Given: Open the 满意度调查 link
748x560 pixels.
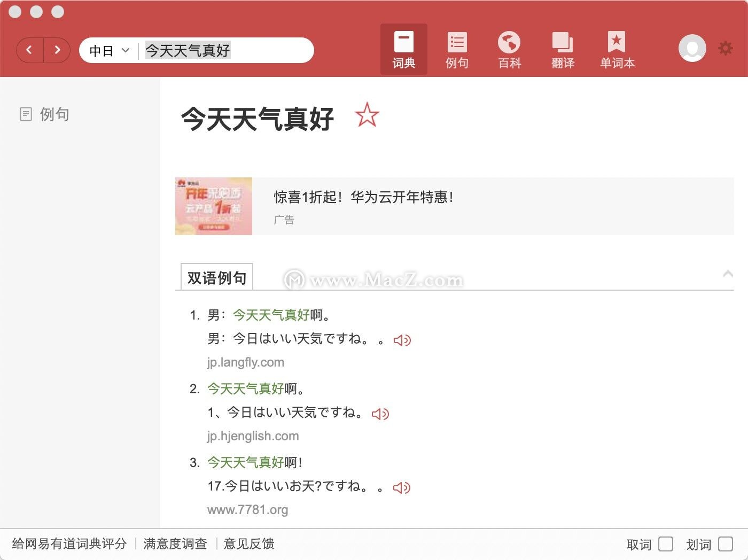Looking at the screenshot, I should 175,544.
